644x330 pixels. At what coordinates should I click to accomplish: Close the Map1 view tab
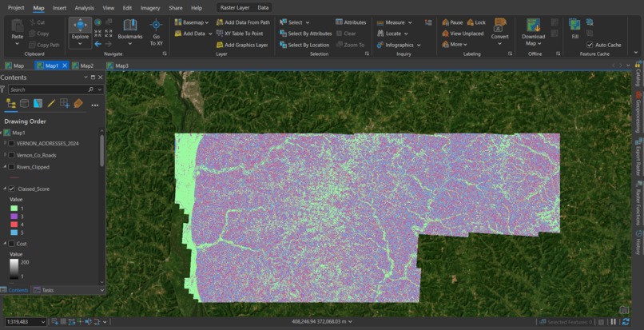pyautogui.click(x=65, y=66)
